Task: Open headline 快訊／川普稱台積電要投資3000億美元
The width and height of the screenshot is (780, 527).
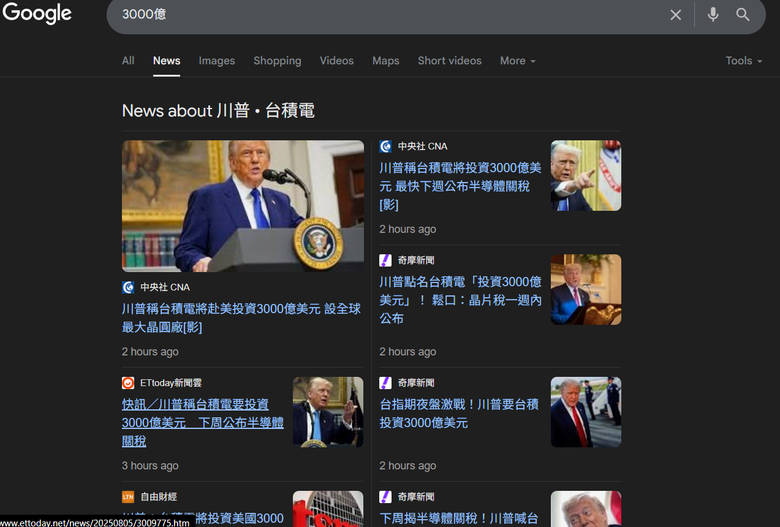Action: 203,422
